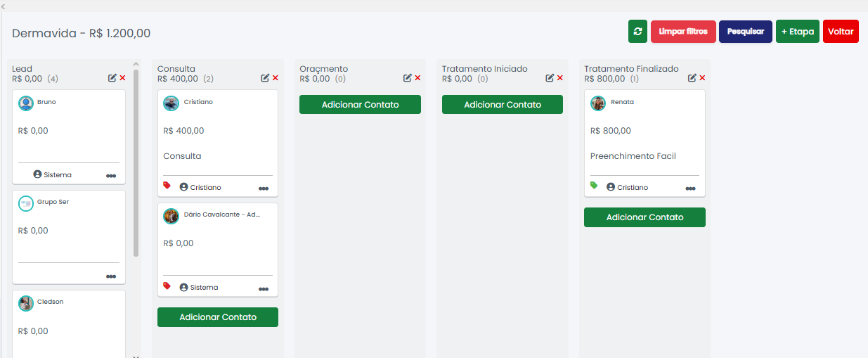Delete the Tratamento Finalizado stage with X
The width and height of the screenshot is (868, 358).
(702, 78)
